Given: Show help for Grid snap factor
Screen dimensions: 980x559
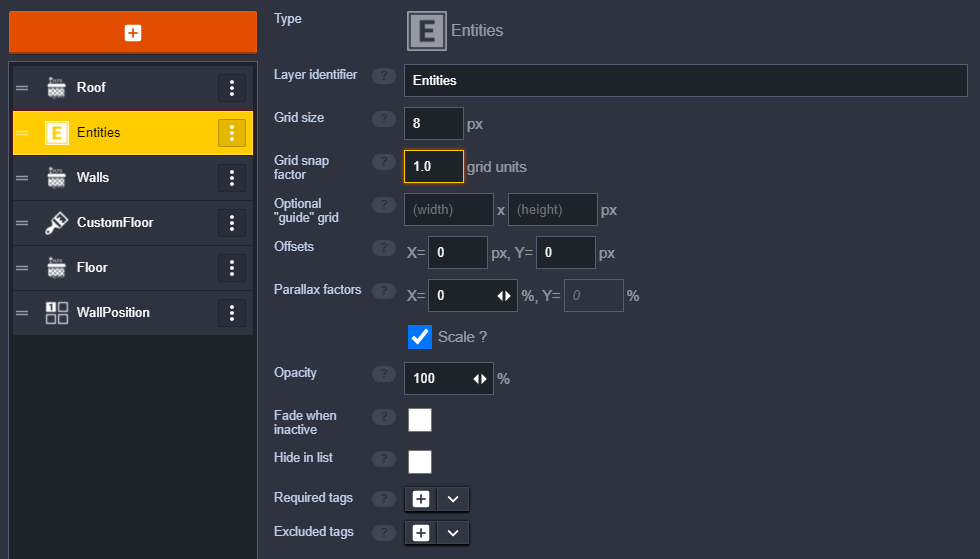Looking at the screenshot, I should 384,162.
